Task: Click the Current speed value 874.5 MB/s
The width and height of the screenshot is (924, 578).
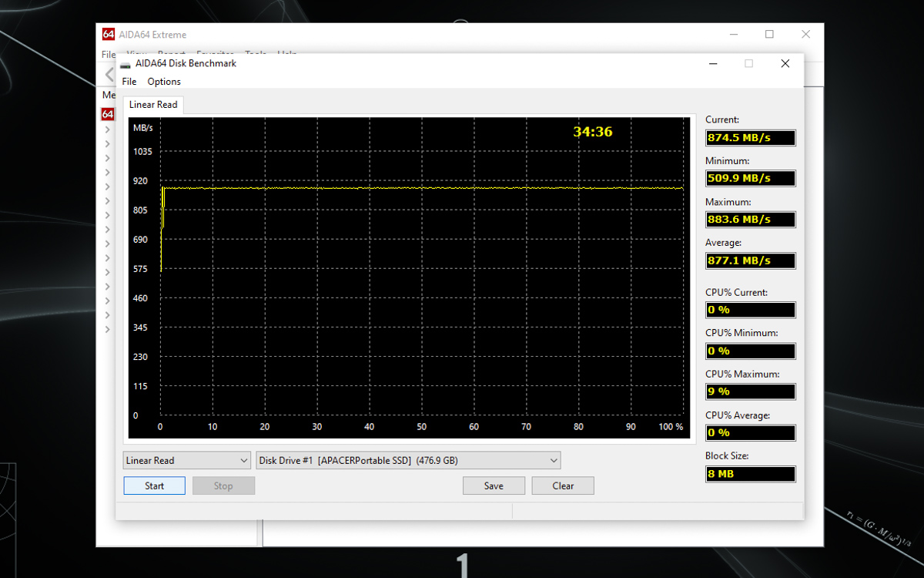Action: [751, 138]
